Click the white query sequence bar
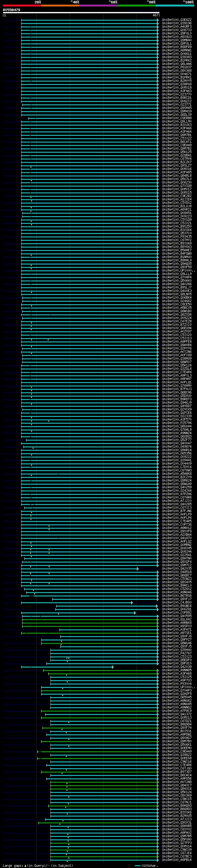The width and height of the screenshot is (197, 868). pyautogui.click(x=81, y=12)
